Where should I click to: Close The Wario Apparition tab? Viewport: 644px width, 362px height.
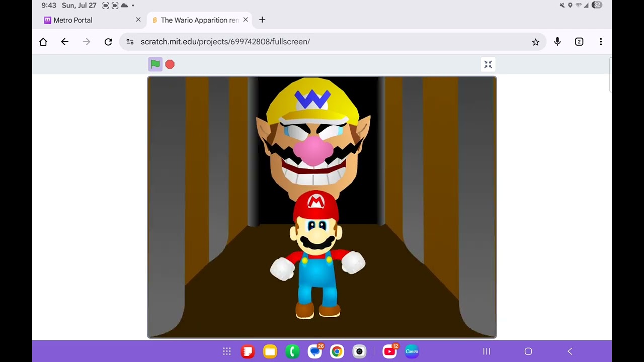[x=246, y=20]
